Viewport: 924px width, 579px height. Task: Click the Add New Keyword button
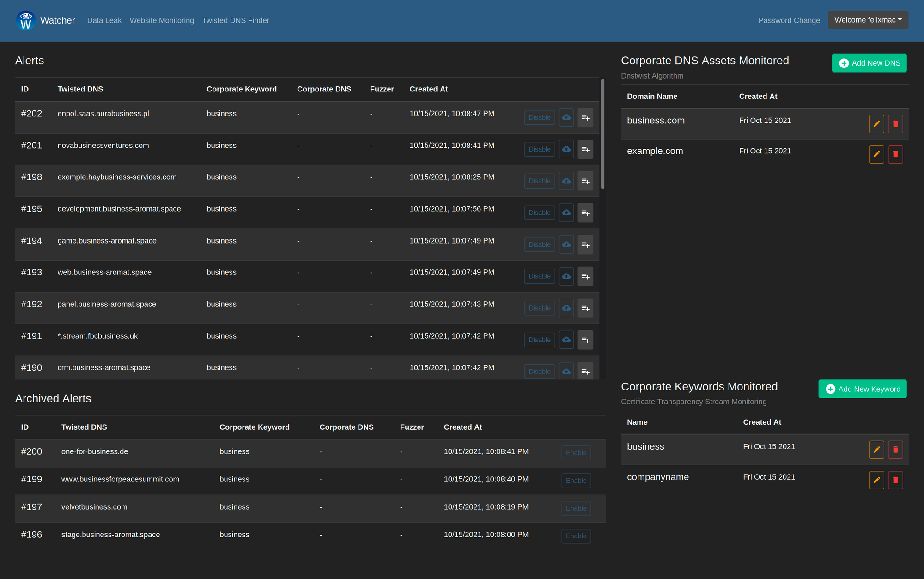pos(862,389)
